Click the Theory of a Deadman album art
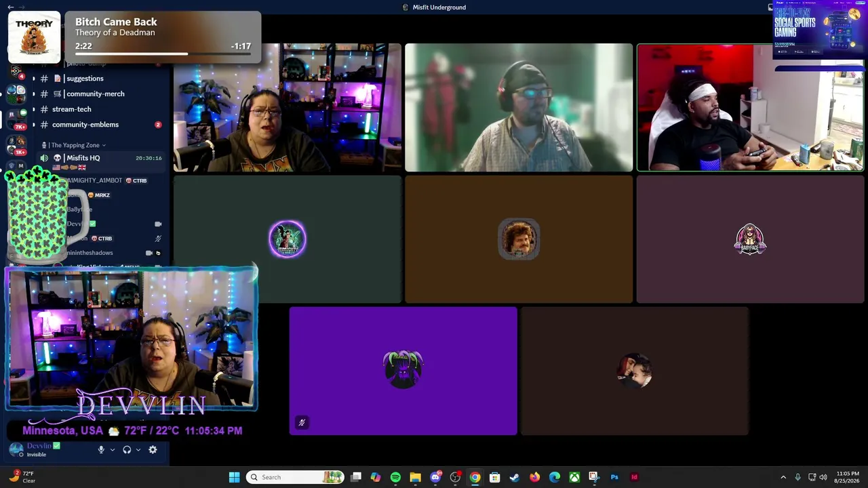 (x=34, y=37)
